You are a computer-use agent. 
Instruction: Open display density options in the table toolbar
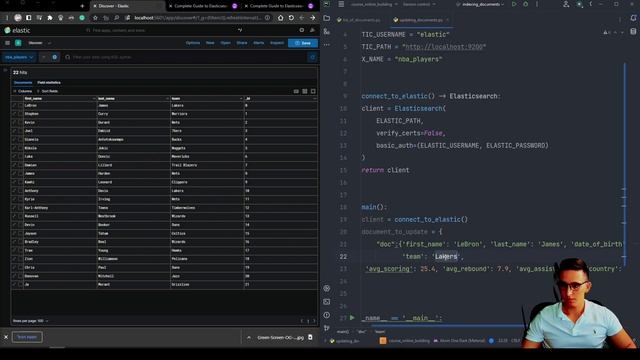(304, 91)
